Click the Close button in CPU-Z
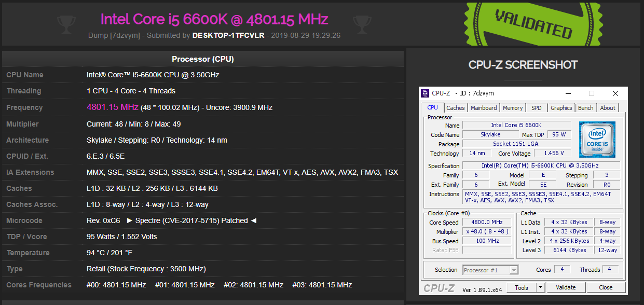The height and width of the screenshot is (305, 644). point(606,287)
